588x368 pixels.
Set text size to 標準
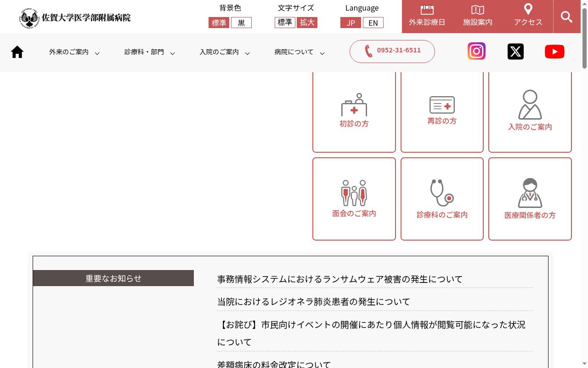[x=285, y=22]
